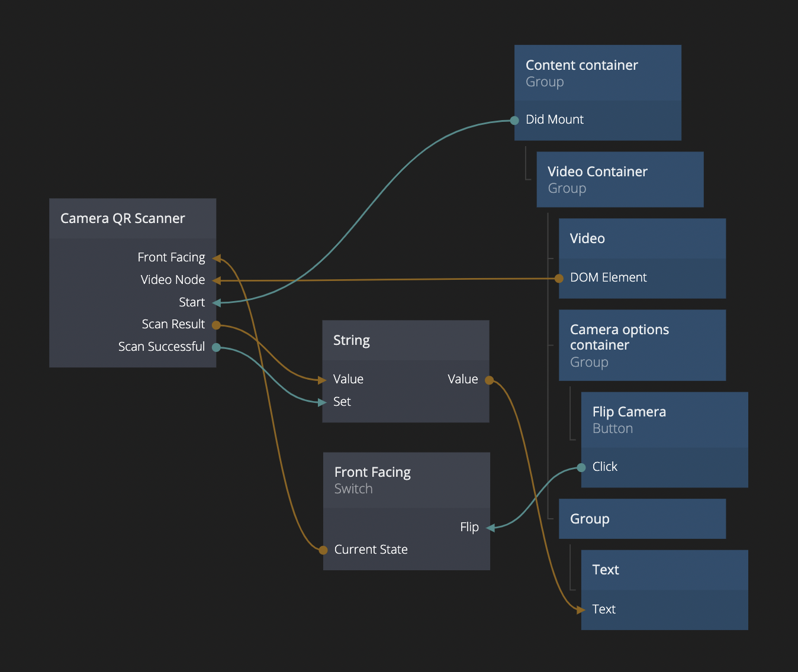Viewport: 798px width, 672px height.
Task: Click the String node's Value output port
Action: (x=489, y=380)
